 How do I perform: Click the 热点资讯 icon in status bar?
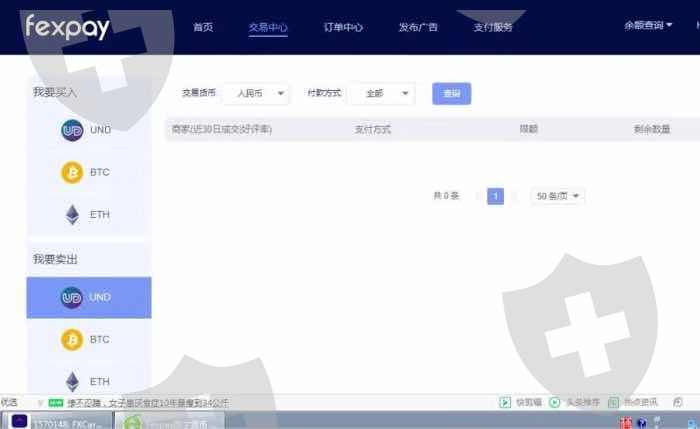tap(613, 402)
